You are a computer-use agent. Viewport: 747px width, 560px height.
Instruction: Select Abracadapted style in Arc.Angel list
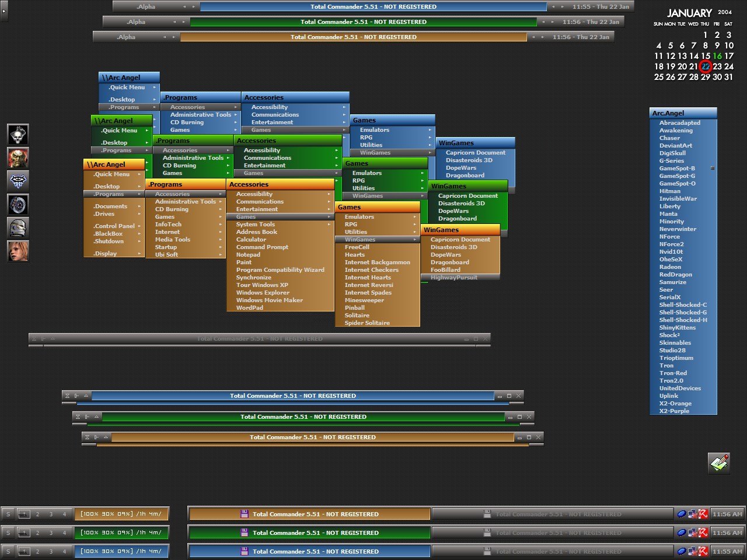point(683,123)
